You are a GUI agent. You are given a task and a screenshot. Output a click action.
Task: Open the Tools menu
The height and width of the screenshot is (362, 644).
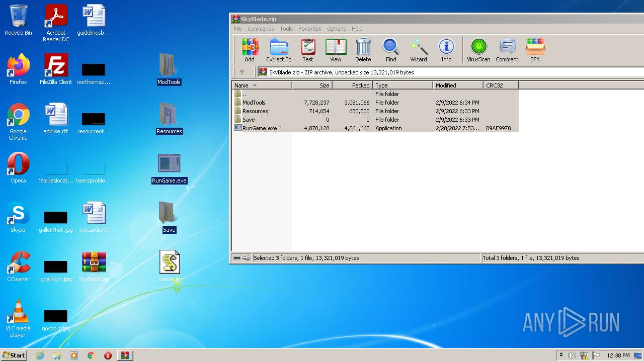pos(286,29)
